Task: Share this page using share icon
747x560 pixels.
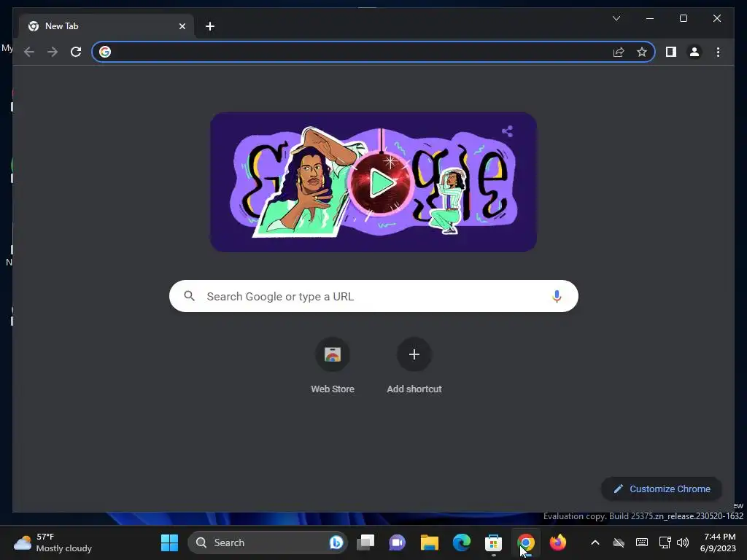Action: click(619, 52)
